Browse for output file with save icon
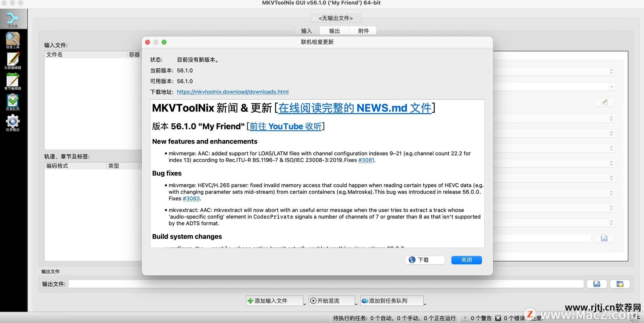 tap(597, 284)
